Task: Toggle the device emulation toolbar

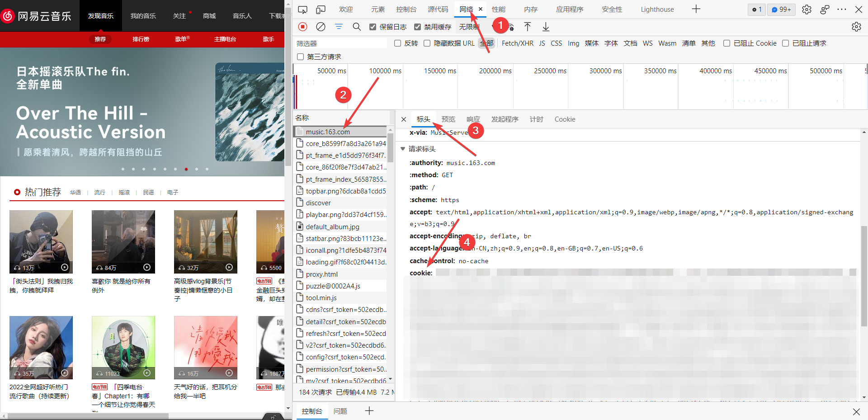Action: 321,9
